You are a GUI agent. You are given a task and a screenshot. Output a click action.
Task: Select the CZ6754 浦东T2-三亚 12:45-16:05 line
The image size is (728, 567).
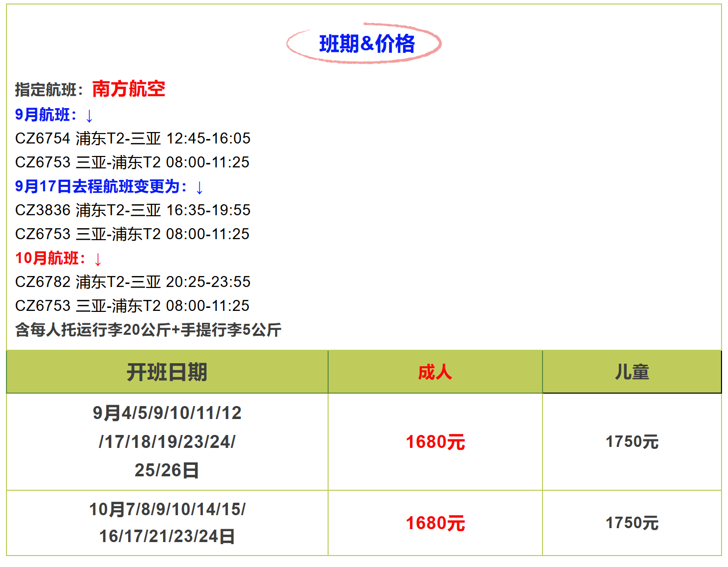[133, 138]
